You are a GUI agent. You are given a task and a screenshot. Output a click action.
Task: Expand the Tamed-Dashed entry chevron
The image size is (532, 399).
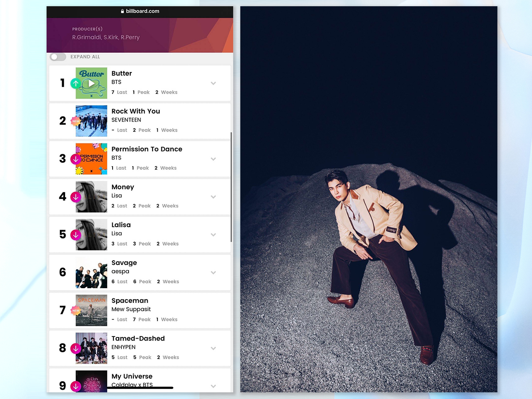click(x=213, y=348)
